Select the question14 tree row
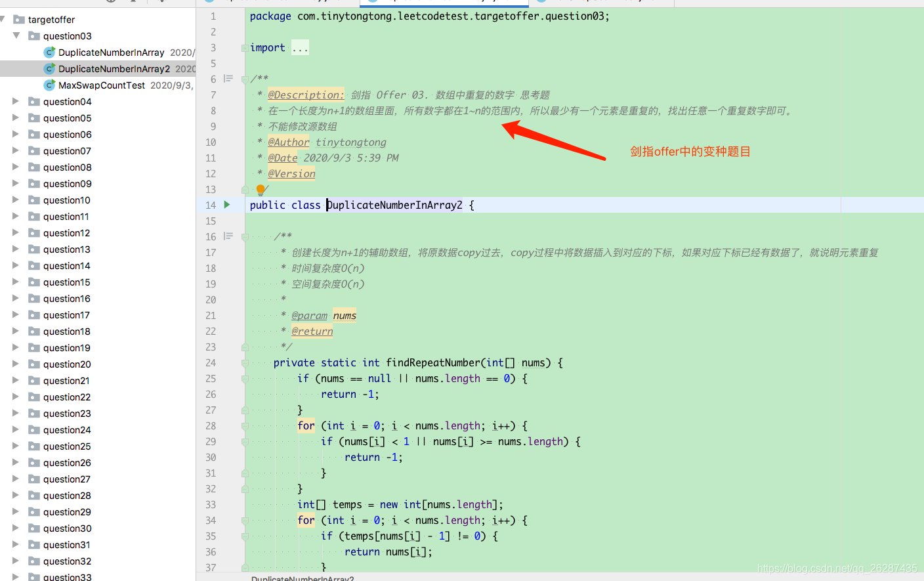This screenshot has width=924, height=581. point(98,266)
